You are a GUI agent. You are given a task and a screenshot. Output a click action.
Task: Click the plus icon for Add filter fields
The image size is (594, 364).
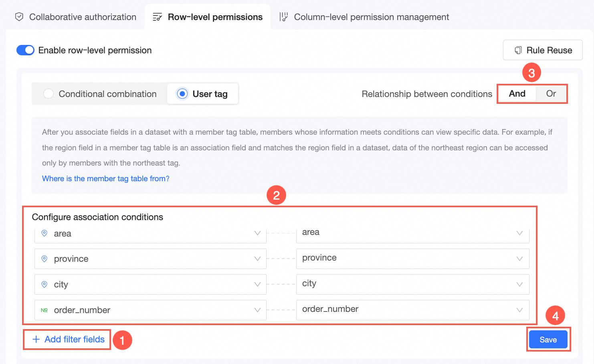tap(36, 339)
